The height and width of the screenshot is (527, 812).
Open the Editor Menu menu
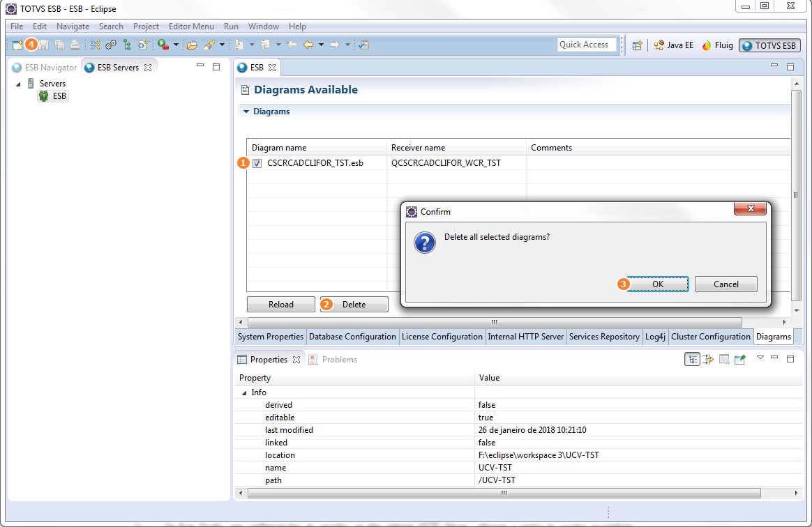191,26
